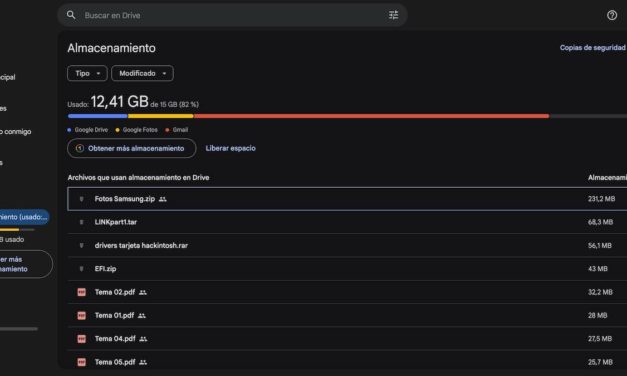627x376 pixels.
Task: Click the 56,1 MB size value
Action: coord(600,245)
